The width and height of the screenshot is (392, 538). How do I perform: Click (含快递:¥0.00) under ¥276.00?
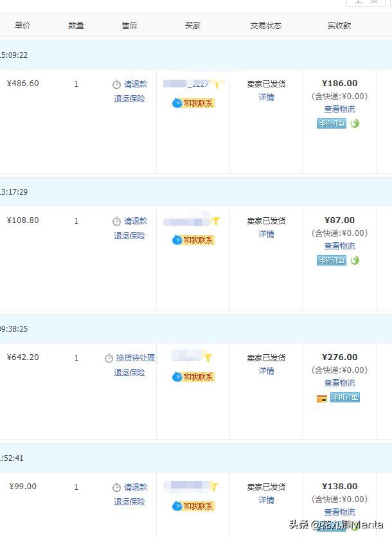pos(339,370)
